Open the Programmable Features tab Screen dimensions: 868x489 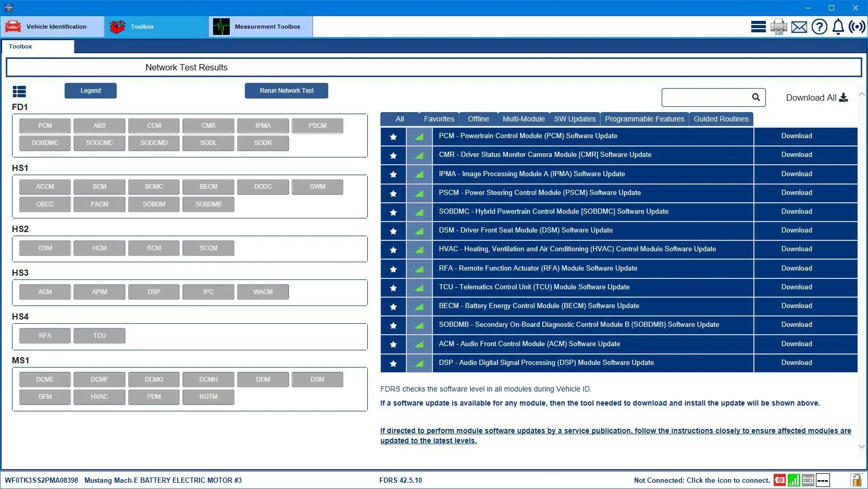(644, 119)
